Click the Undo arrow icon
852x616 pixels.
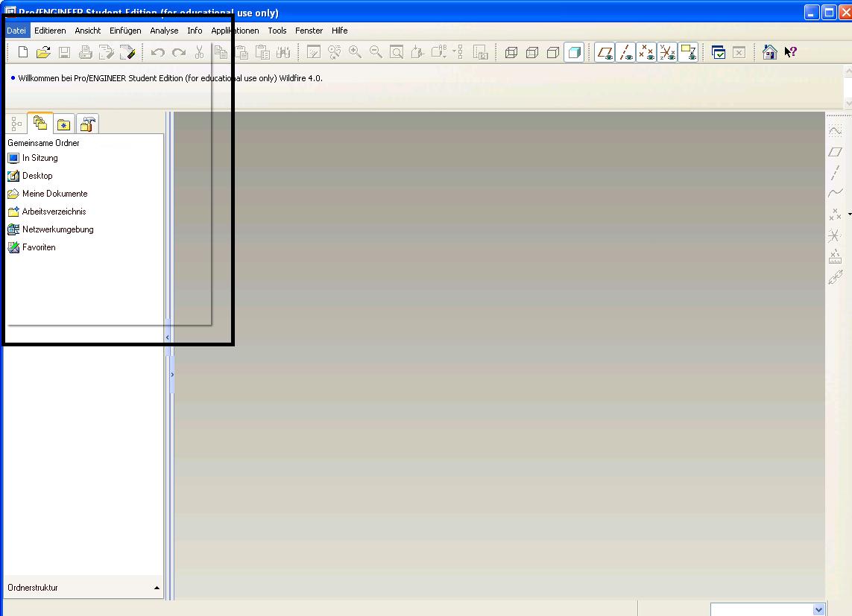coord(157,53)
